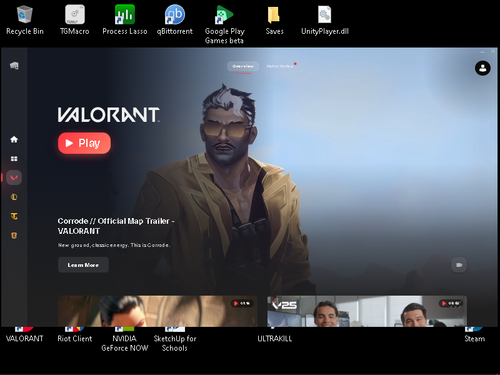The height and width of the screenshot is (375, 500).
Task: Open the games library grid icon
Action: (14, 159)
